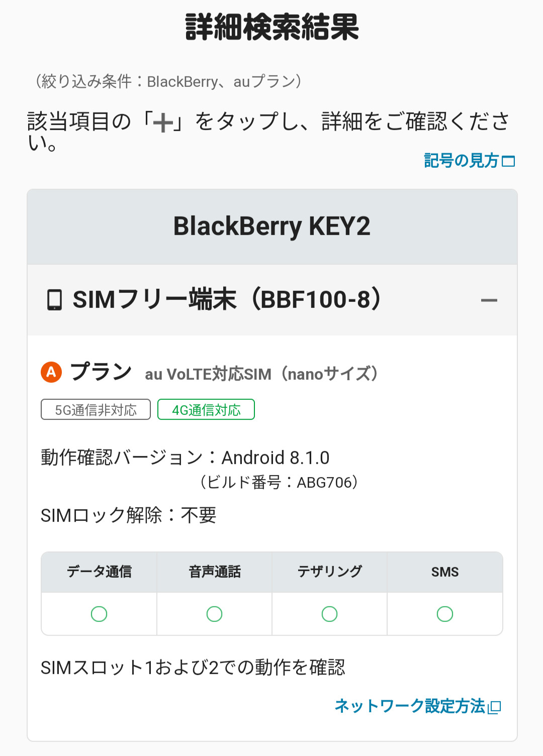The image size is (543, 756).
Task: Click the green 4G通信対応 badge
Action: [x=206, y=410]
